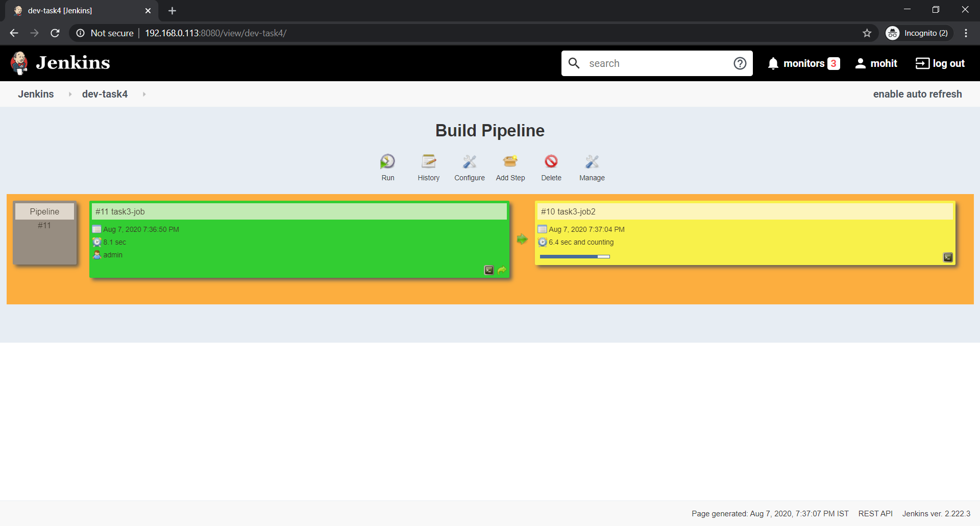
Task: Click the Not secure site info icon
Action: point(80,33)
